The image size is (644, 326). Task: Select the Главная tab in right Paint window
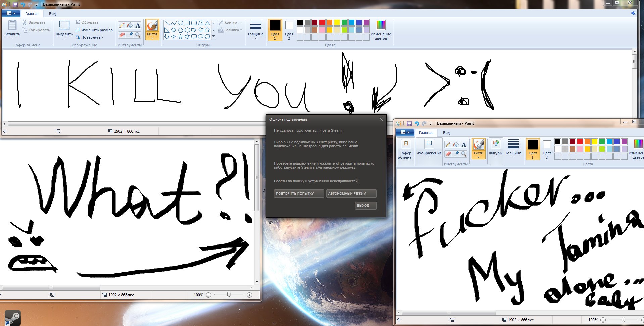pyautogui.click(x=426, y=133)
